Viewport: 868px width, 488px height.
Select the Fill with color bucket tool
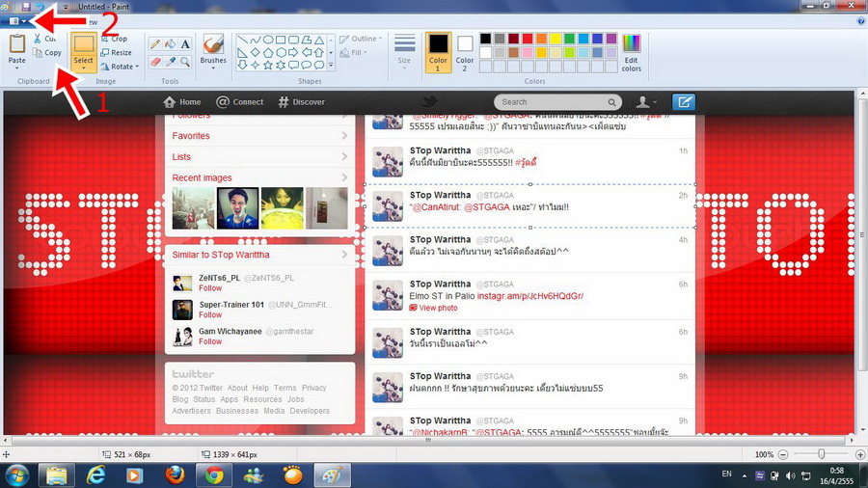171,43
